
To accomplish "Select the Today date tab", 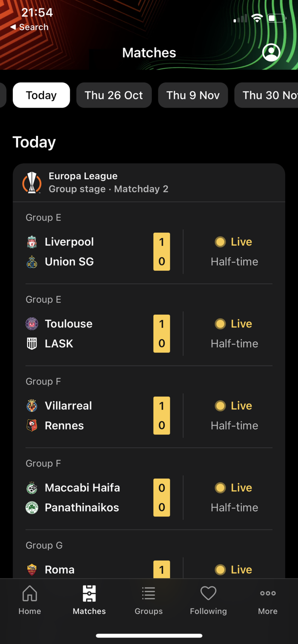I will tap(41, 95).
